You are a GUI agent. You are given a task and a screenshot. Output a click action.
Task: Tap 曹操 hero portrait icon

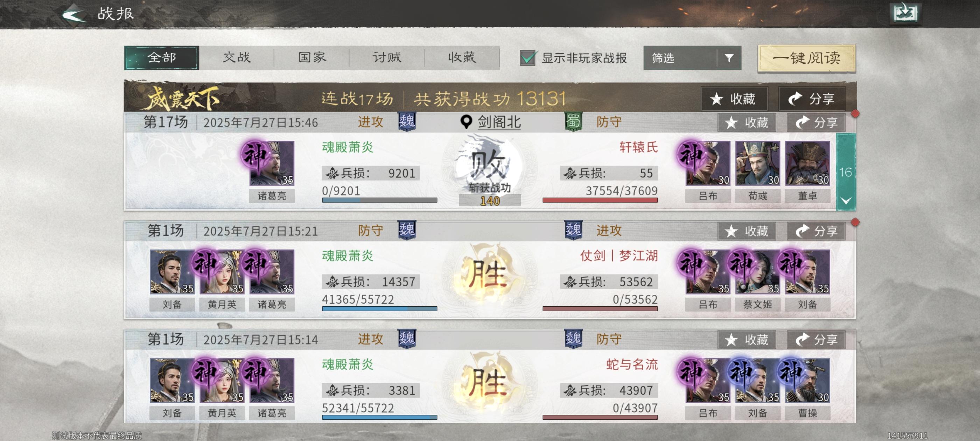click(x=807, y=380)
